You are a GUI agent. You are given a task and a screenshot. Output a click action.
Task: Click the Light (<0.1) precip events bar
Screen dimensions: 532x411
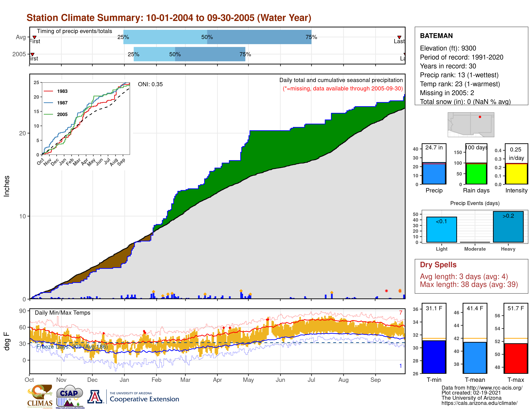442,230
